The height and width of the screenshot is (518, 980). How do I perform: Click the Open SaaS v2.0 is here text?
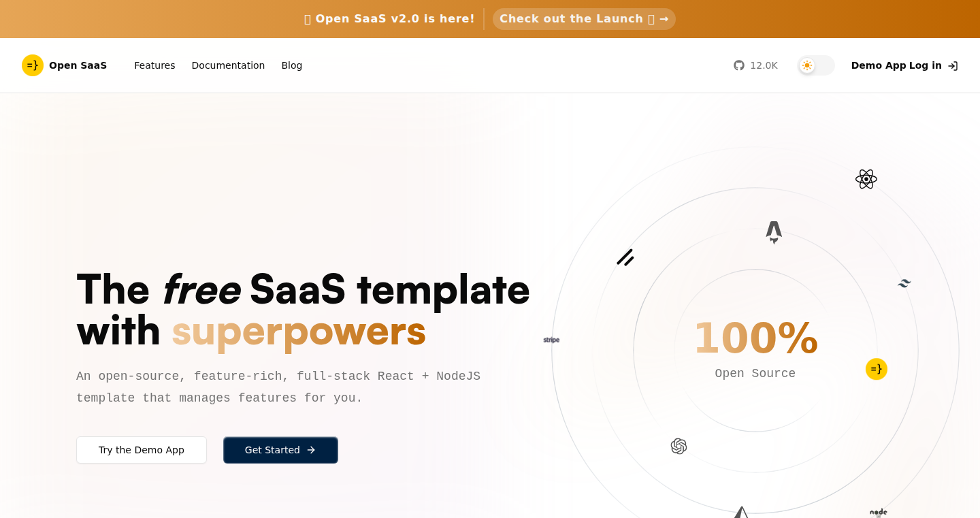point(389,19)
